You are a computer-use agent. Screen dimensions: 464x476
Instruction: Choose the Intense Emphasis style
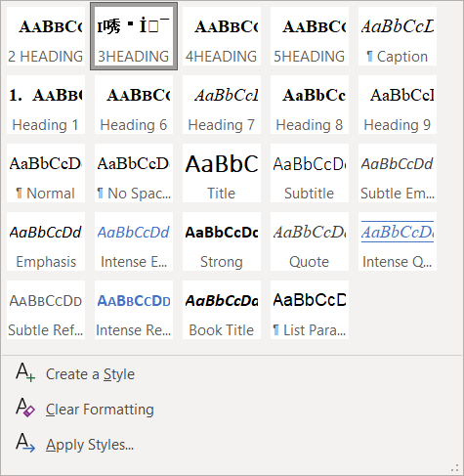tap(134, 241)
